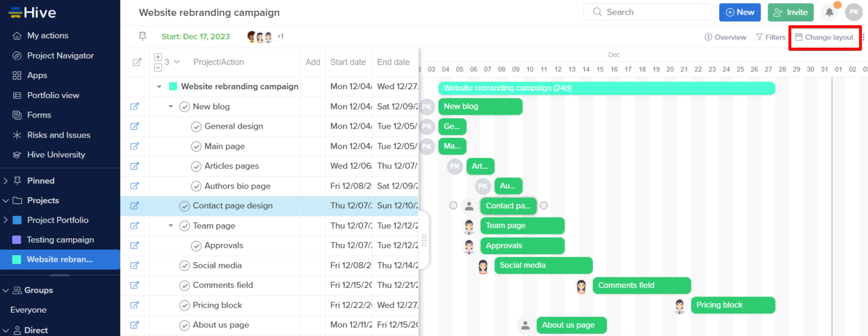Click the notification bell icon
The height and width of the screenshot is (336, 868).
(829, 12)
